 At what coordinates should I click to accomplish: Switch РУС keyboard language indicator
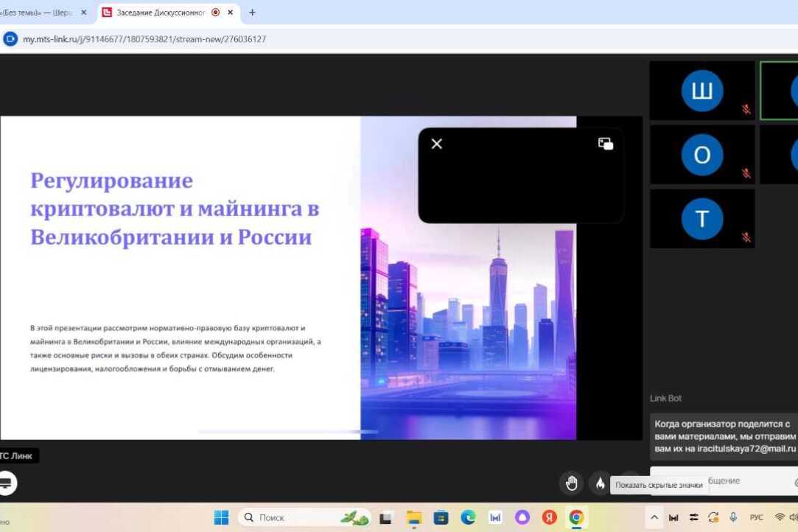756,518
